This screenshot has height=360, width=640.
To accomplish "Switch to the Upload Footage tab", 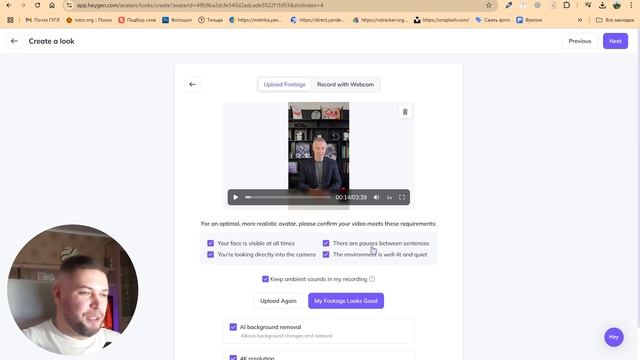I will tap(284, 84).
